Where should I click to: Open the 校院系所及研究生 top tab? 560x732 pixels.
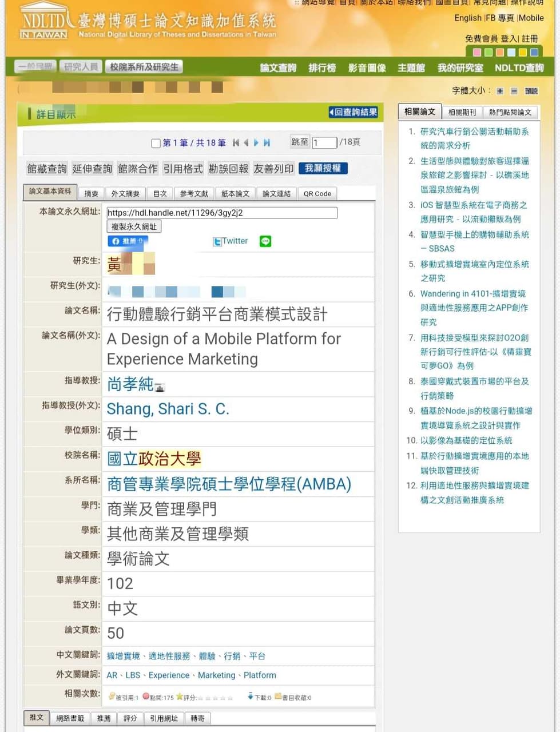(144, 67)
